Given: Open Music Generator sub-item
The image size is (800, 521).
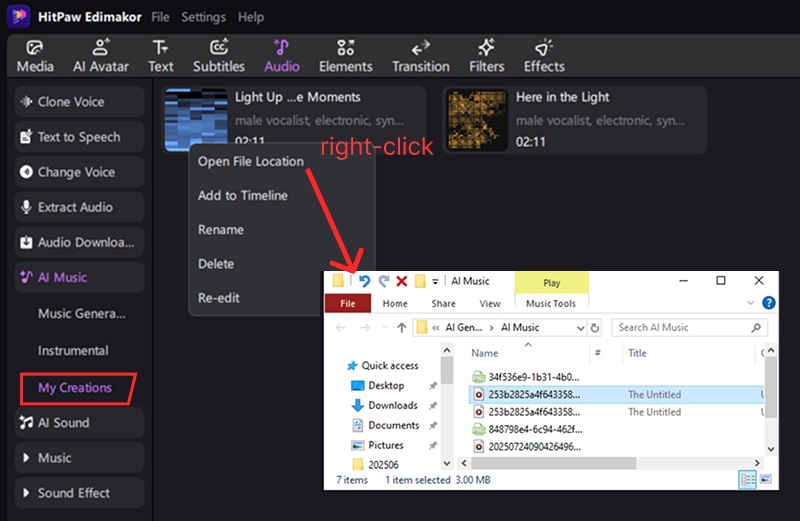Looking at the screenshot, I should 82,313.
